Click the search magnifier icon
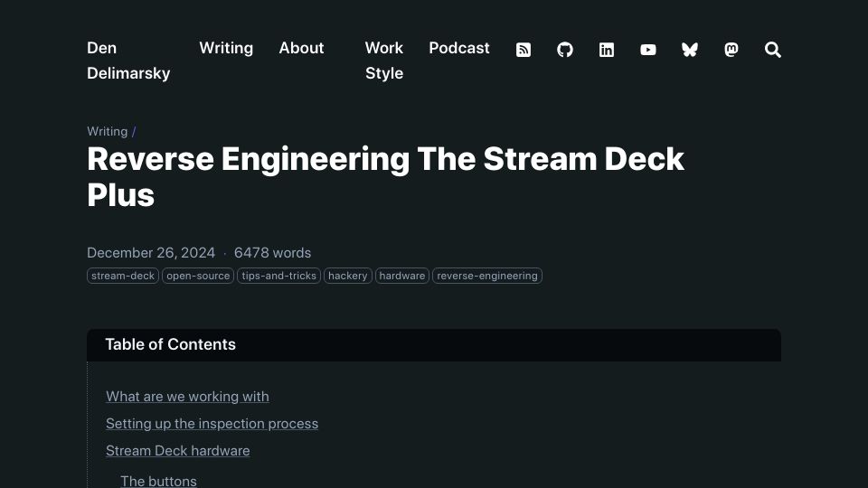 773,50
